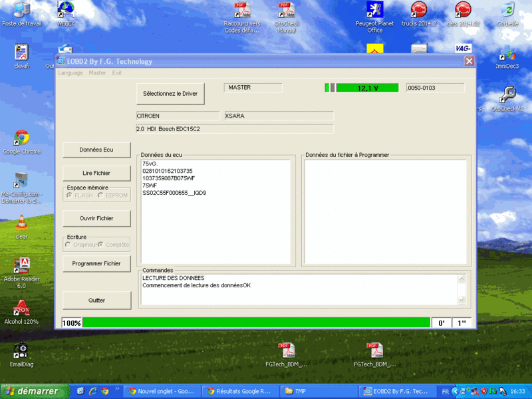Launch OtoCheck V2 desktop icon

[x=507, y=99]
